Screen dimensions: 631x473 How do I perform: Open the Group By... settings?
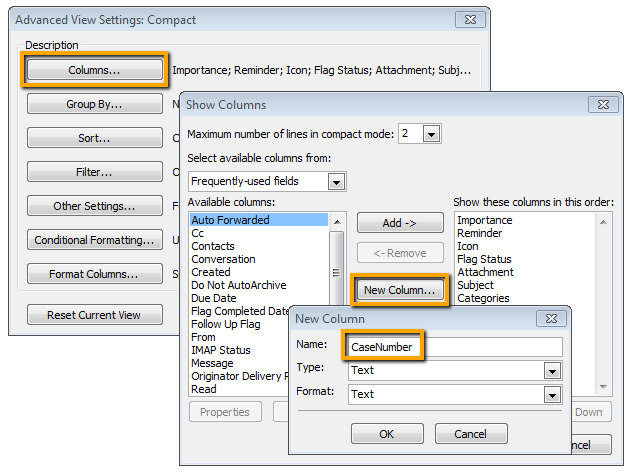(x=95, y=104)
